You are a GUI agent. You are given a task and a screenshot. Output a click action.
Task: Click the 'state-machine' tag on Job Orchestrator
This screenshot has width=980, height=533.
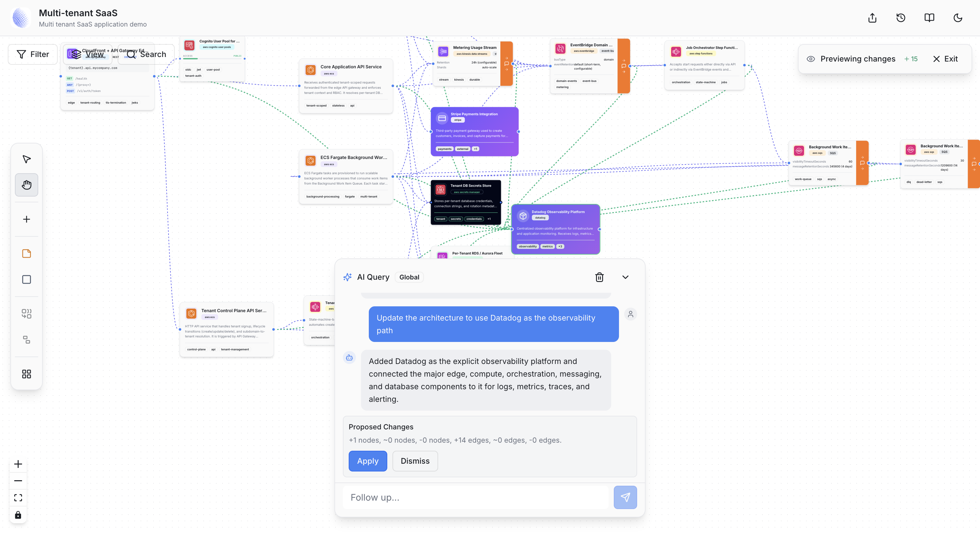tap(705, 82)
